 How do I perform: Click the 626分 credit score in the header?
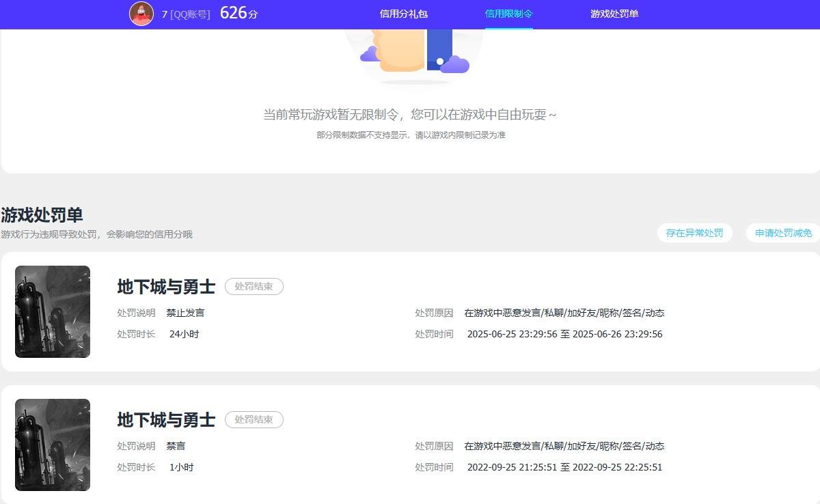tap(239, 13)
